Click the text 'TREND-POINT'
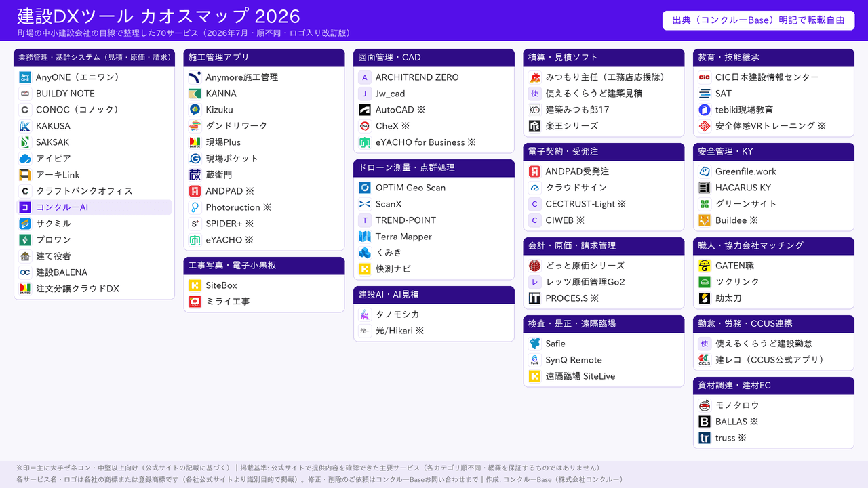Image resolution: width=868 pixels, height=488 pixels. click(x=406, y=220)
